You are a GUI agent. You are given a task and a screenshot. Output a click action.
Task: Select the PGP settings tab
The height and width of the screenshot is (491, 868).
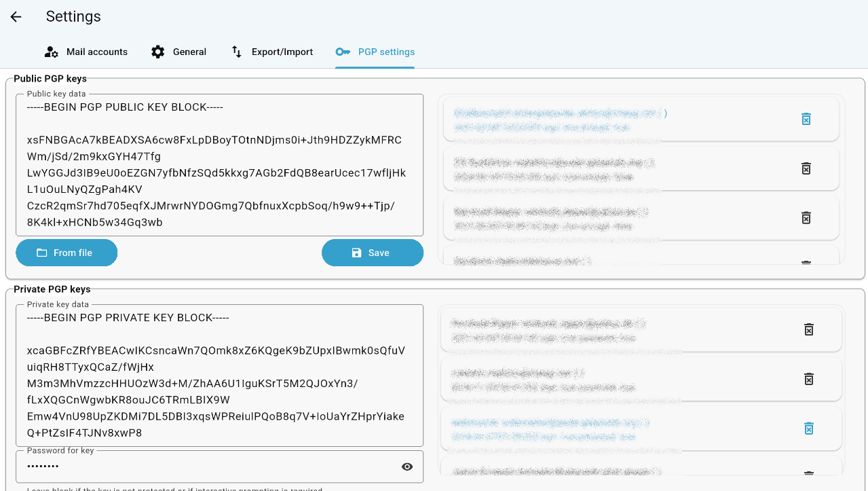pos(375,52)
